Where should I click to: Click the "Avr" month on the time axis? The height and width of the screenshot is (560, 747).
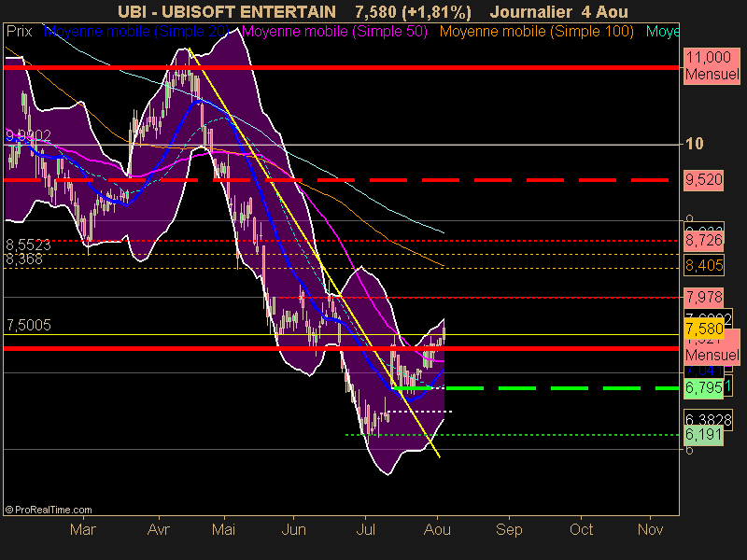coord(159,529)
